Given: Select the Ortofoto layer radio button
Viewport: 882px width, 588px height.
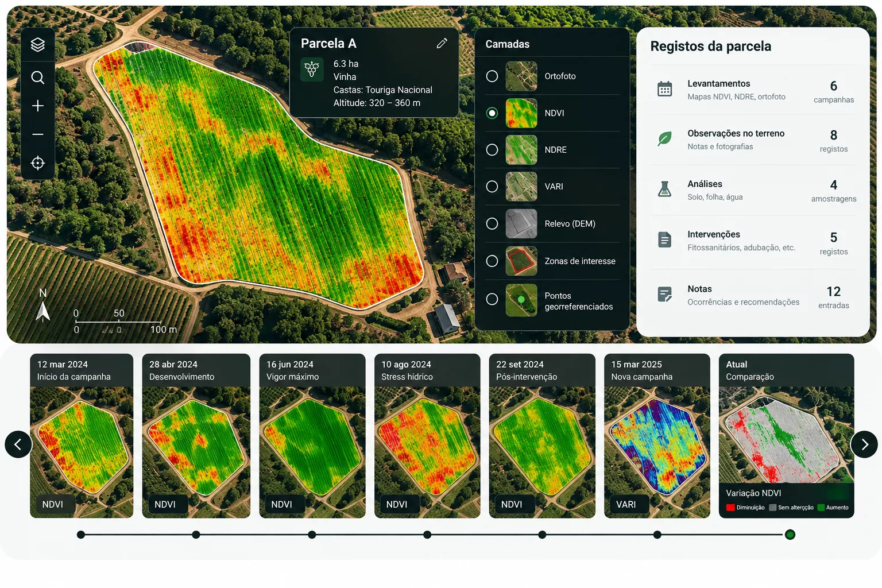Looking at the screenshot, I should [492, 76].
